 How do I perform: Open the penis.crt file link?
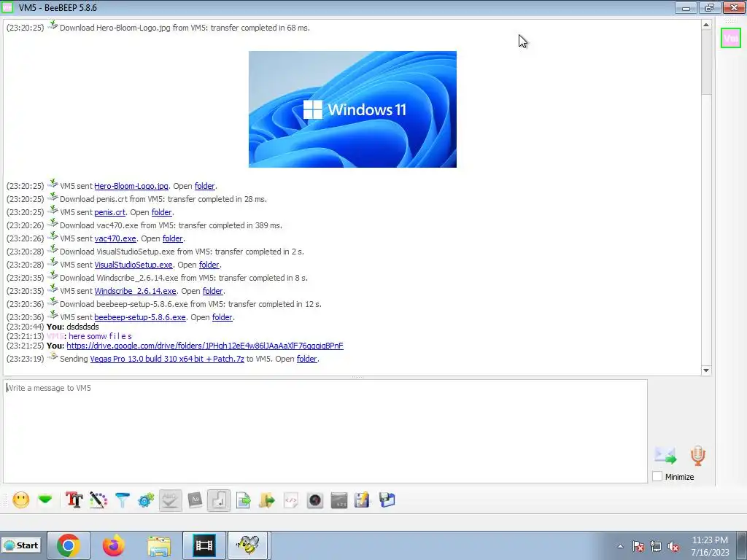click(109, 212)
